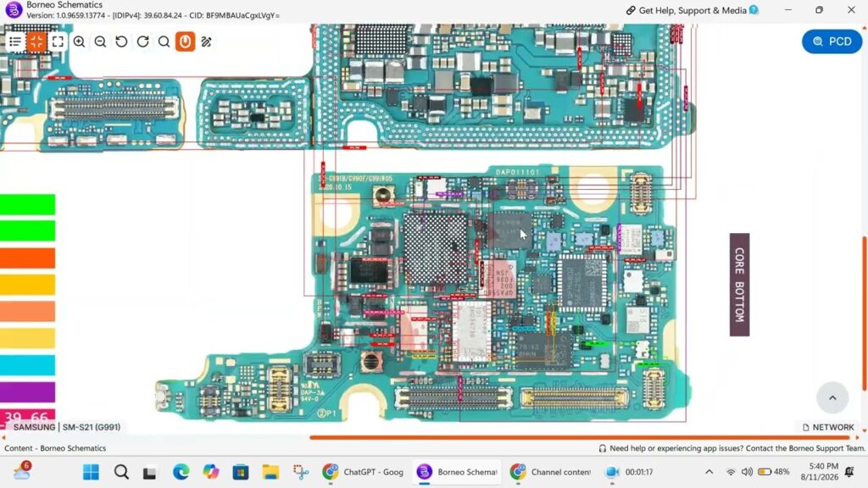The image size is (868, 488).
Task: Pick the purple color swatch
Action: (27, 391)
